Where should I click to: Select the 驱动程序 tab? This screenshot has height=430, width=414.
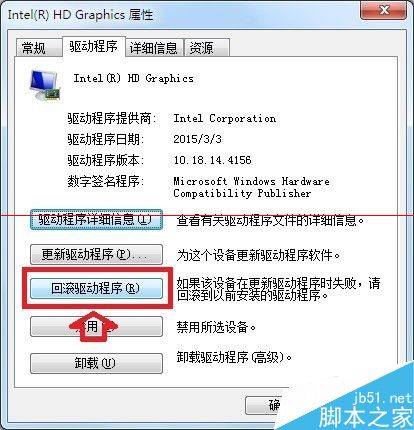pos(94,46)
